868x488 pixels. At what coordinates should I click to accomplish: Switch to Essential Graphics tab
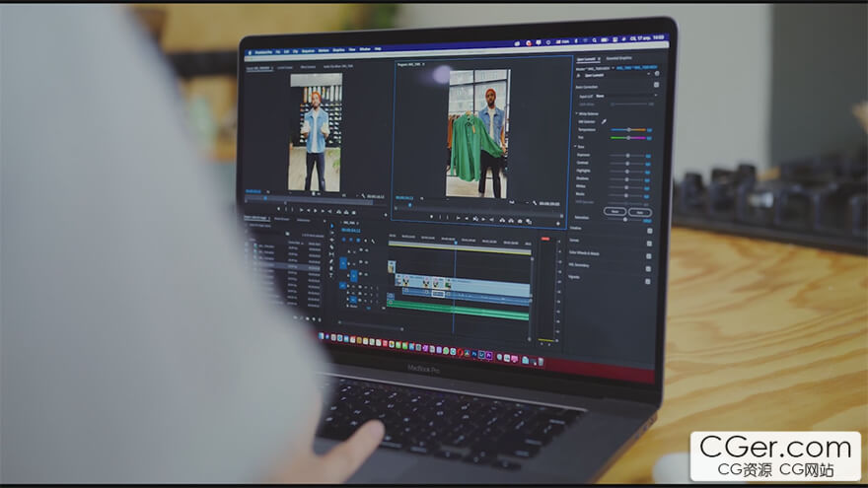pyautogui.click(x=618, y=58)
